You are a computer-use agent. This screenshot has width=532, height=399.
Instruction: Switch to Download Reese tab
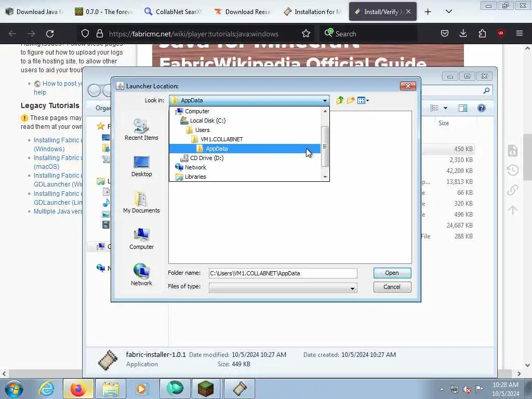(243, 11)
